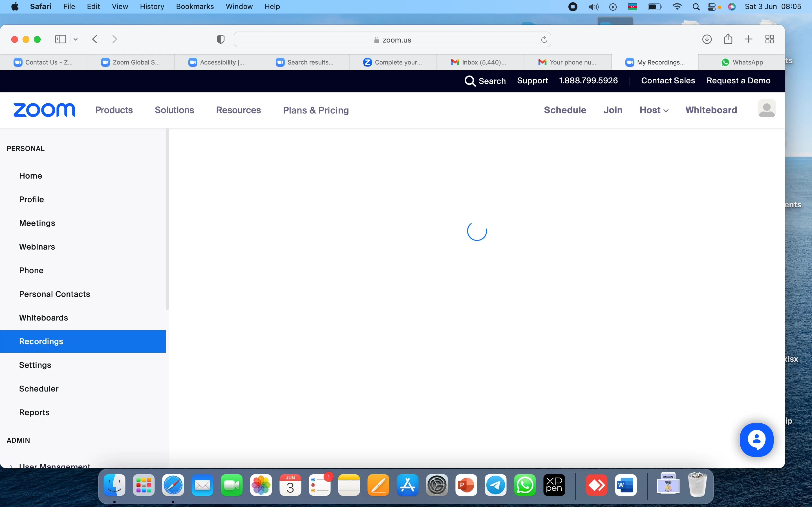
Task: Click the Contact Sales link
Action: point(668,81)
